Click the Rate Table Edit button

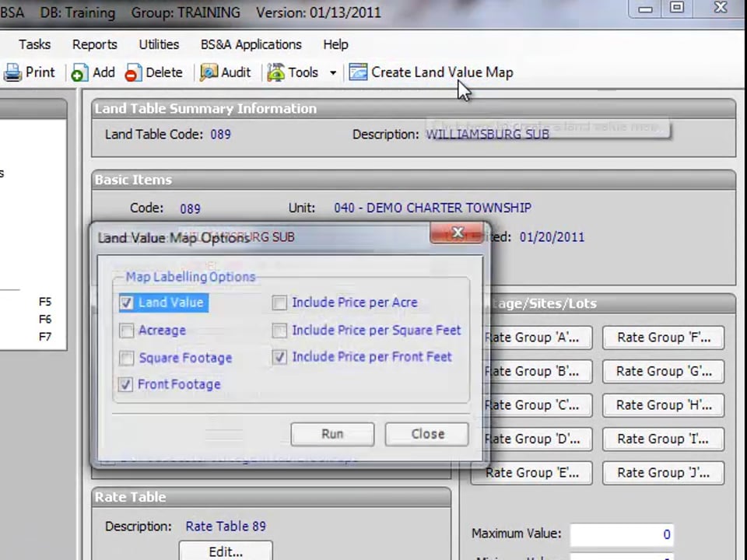coord(226,551)
